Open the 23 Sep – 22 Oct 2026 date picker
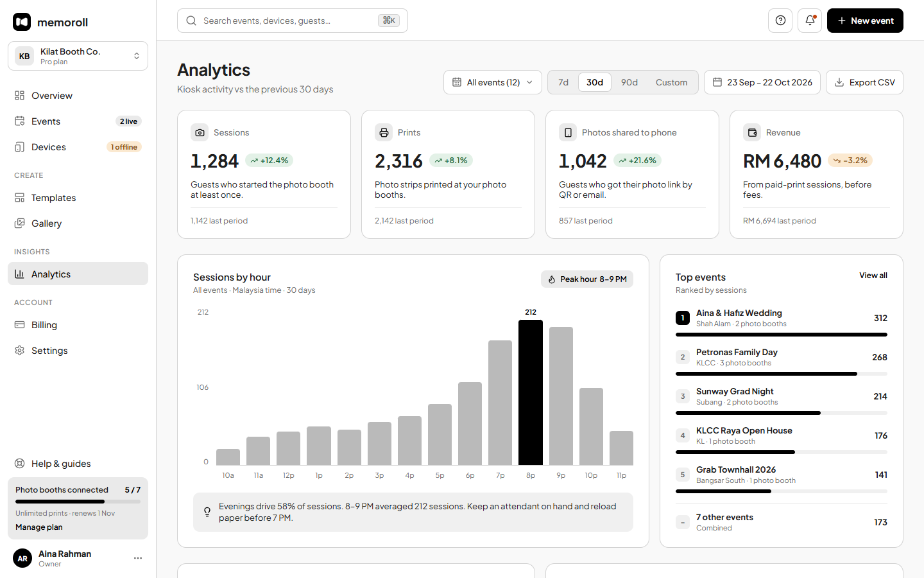924x578 pixels. click(762, 82)
